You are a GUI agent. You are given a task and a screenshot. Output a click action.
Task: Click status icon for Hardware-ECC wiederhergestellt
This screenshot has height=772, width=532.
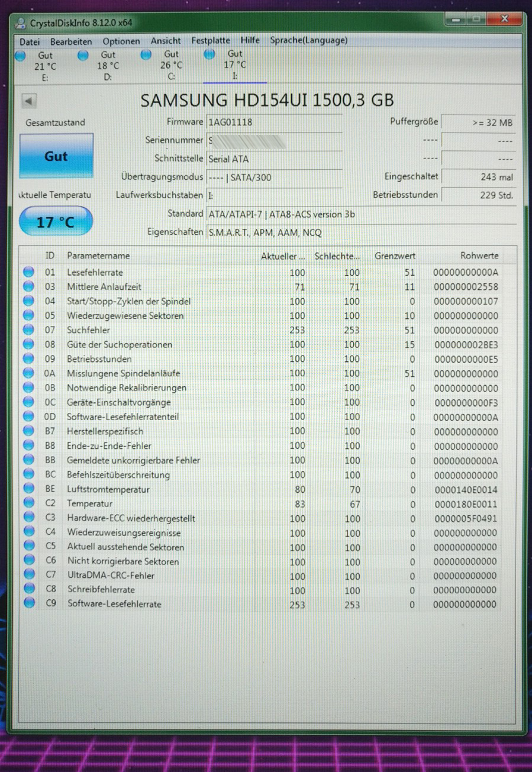pos(28,518)
